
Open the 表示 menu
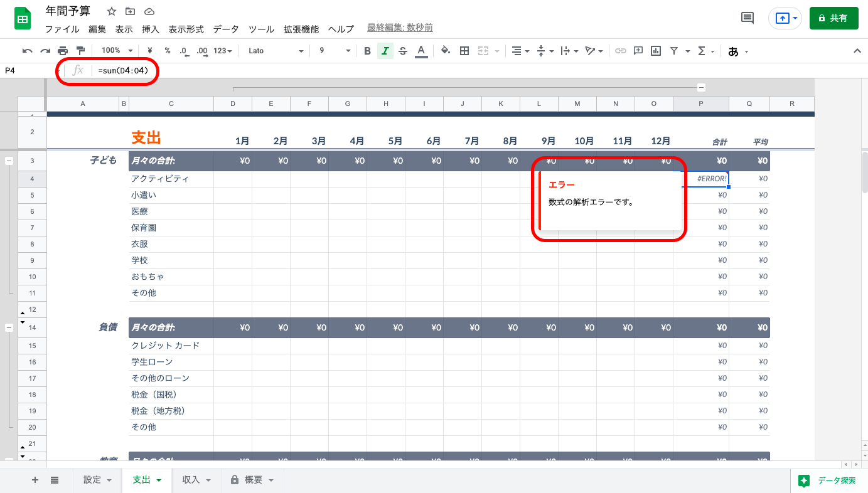coord(124,29)
